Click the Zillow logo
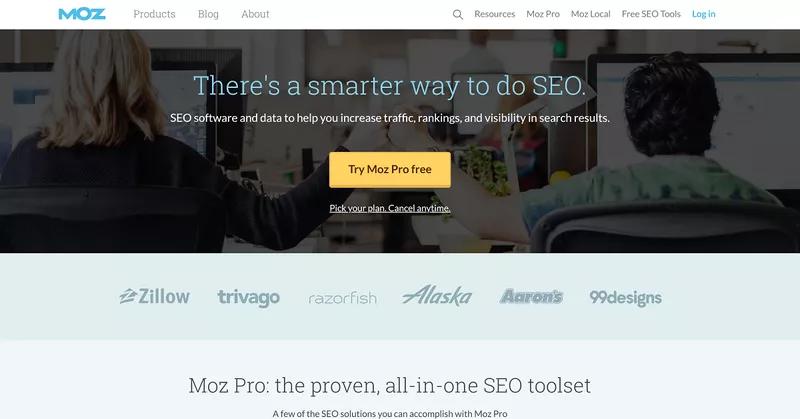800x419 pixels. (154, 297)
